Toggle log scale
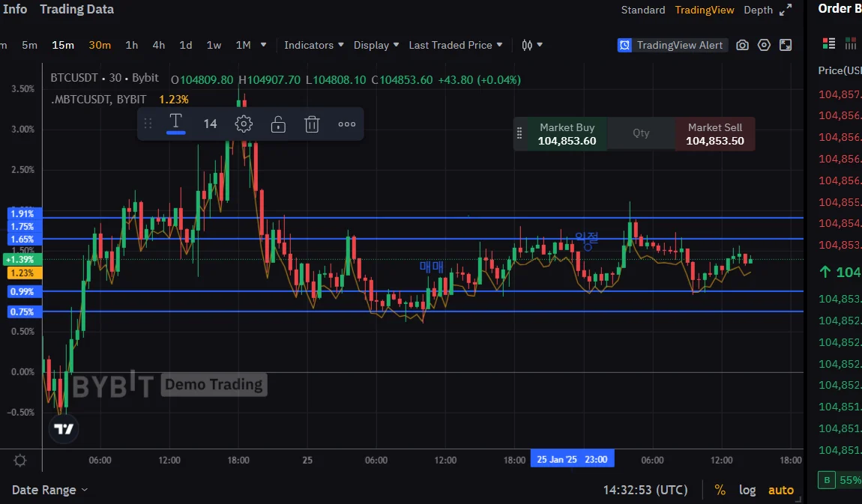The height and width of the screenshot is (504, 862). pyautogui.click(x=747, y=490)
